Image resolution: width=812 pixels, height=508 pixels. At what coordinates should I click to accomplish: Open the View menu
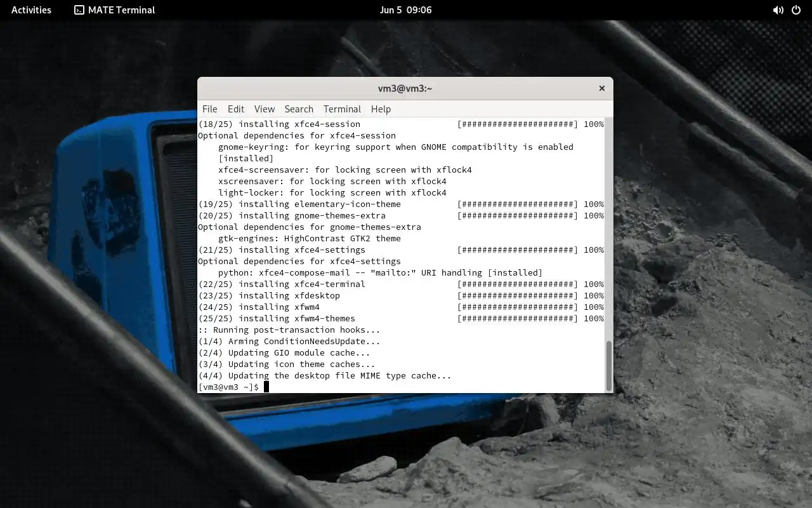click(265, 109)
